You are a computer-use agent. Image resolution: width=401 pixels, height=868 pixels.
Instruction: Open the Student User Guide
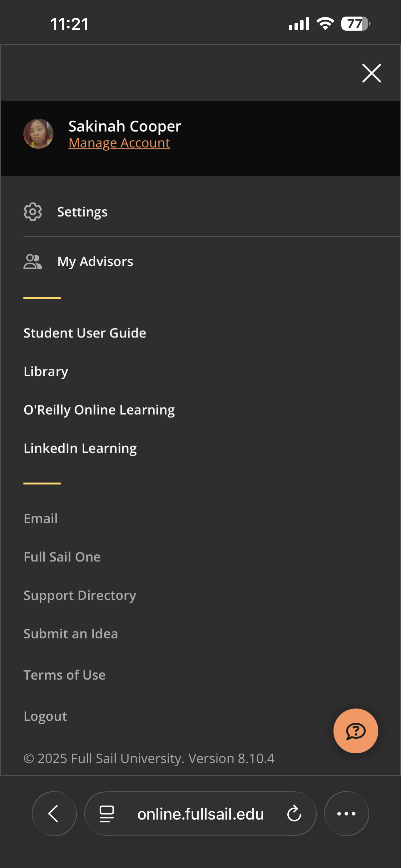[x=85, y=333]
